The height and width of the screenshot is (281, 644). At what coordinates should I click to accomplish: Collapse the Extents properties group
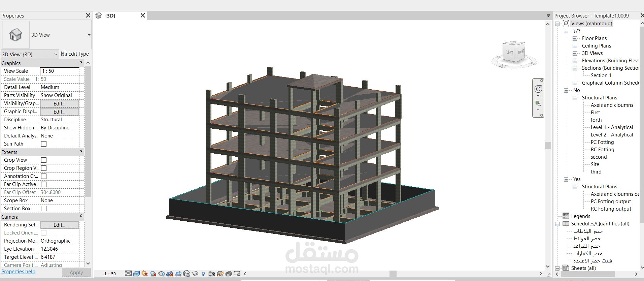[x=81, y=151]
